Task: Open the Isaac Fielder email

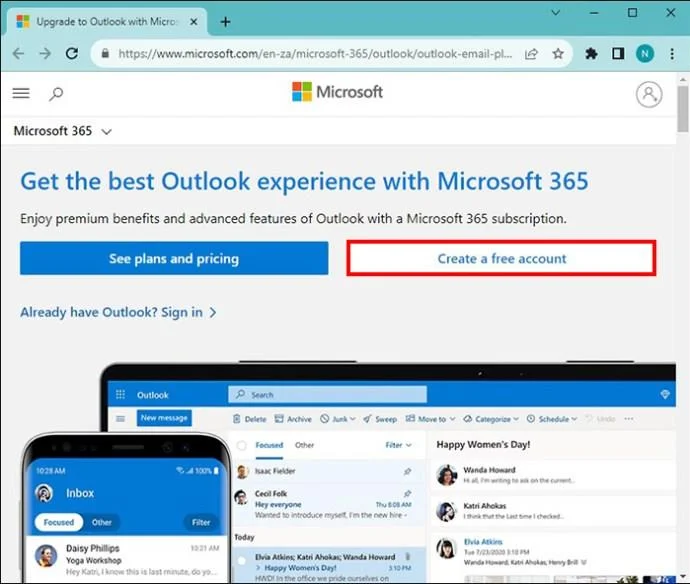Action: (327, 471)
